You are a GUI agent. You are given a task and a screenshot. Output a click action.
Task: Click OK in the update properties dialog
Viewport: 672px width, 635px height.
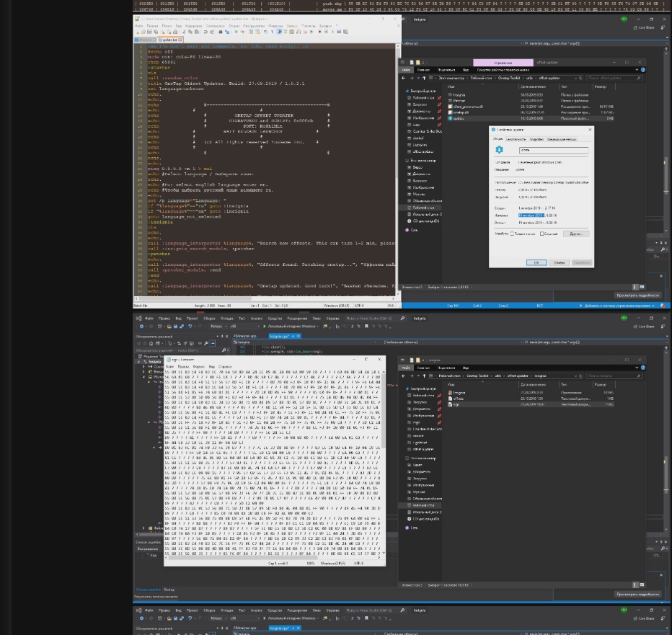pyautogui.click(x=536, y=262)
